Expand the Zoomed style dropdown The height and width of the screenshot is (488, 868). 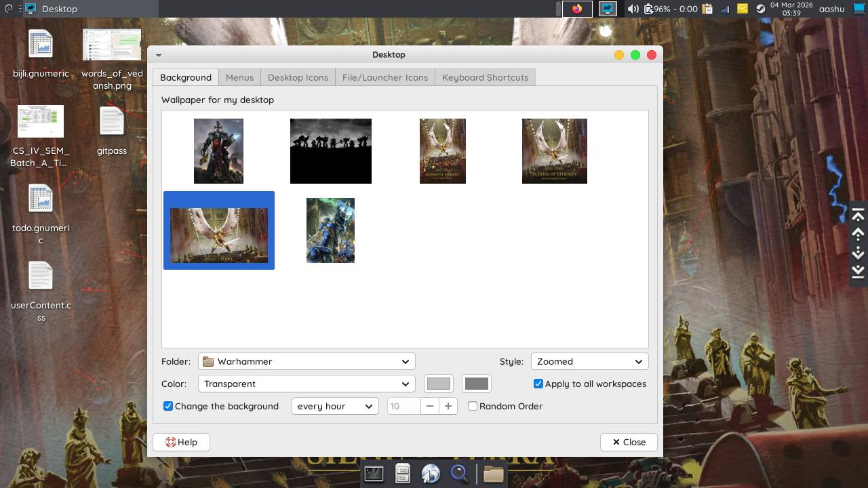click(x=589, y=361)
